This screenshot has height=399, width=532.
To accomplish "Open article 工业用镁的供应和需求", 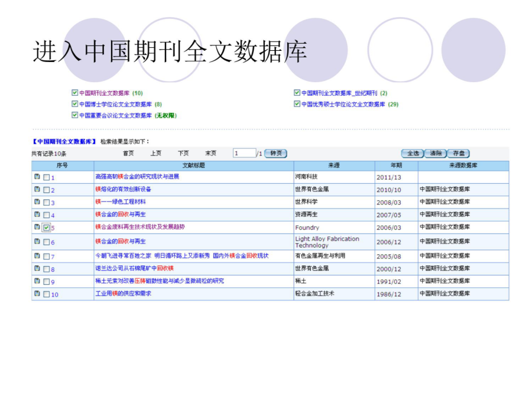I will 123,293.
